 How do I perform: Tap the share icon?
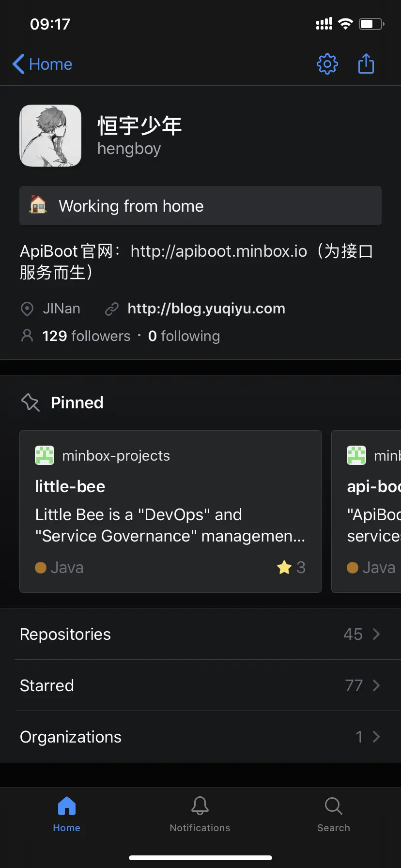click(x=366, y=63)
